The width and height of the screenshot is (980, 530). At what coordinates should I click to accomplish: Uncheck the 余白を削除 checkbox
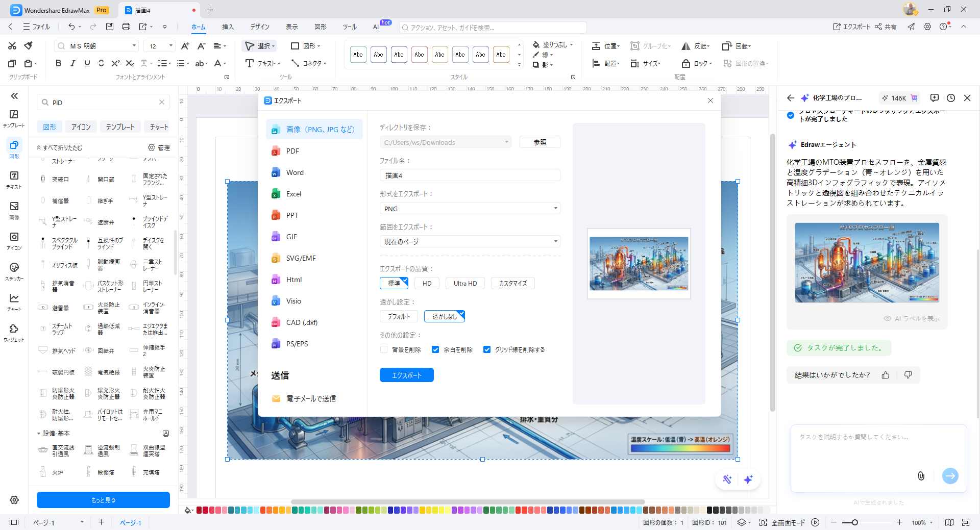point(435,349)
